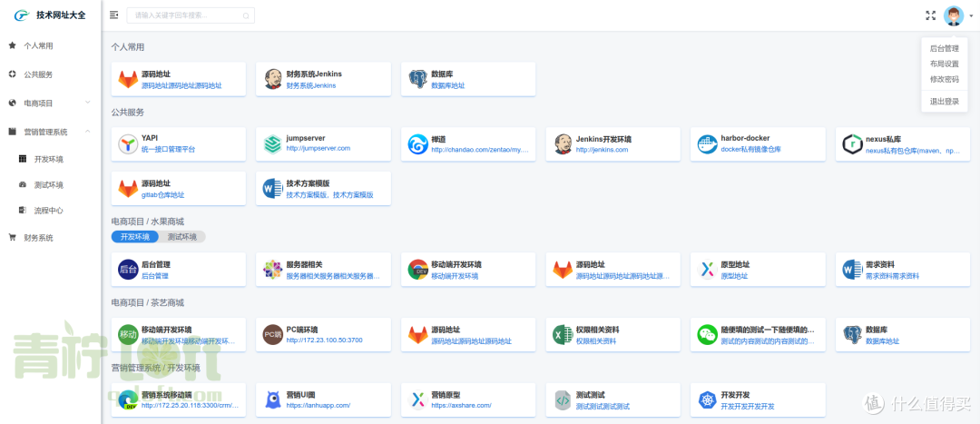This screenshot has width=980, height=424.
Task: Click the green 移动 circle icon
Action: click(128, 335)
